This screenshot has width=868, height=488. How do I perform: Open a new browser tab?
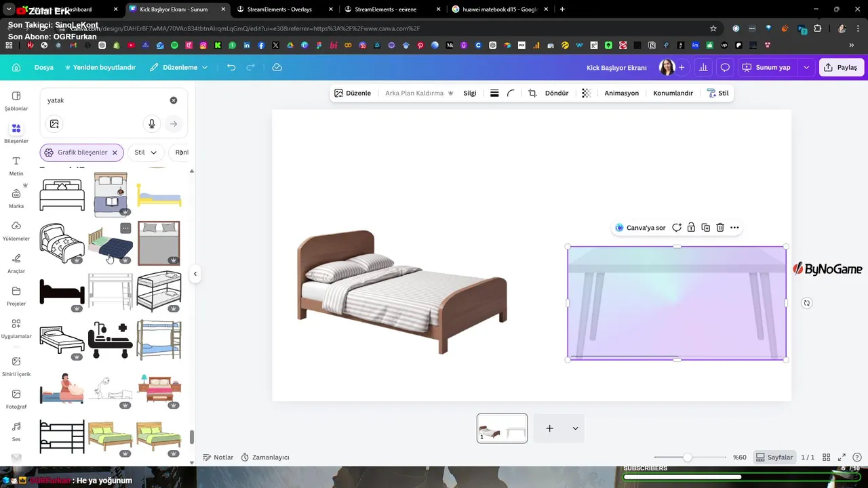pyautogui.click(x=562, y=9)
